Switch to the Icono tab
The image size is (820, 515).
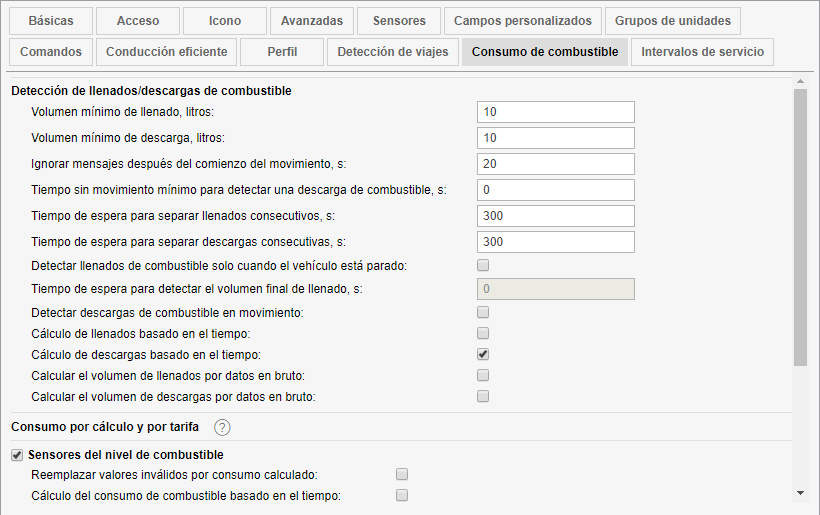pos(225,20)
